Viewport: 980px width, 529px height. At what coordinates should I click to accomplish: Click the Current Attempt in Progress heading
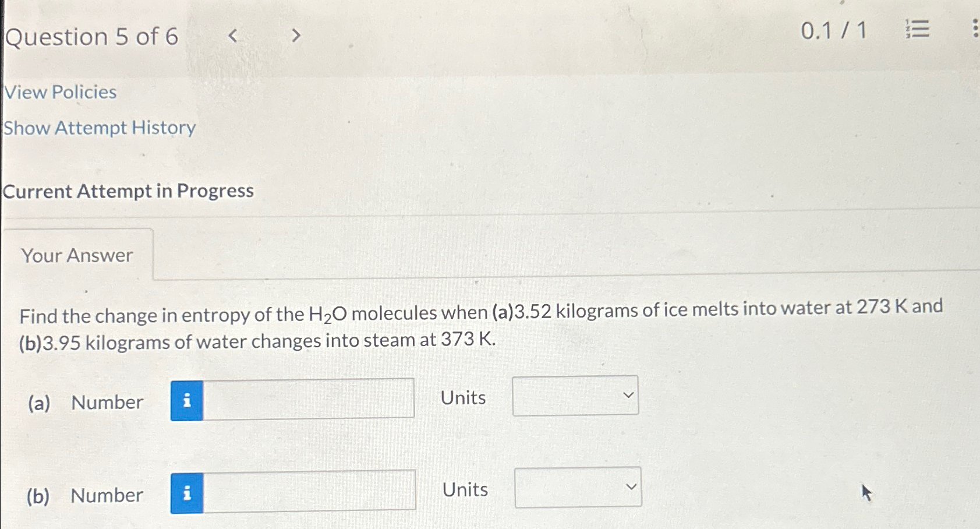[128, 191]
